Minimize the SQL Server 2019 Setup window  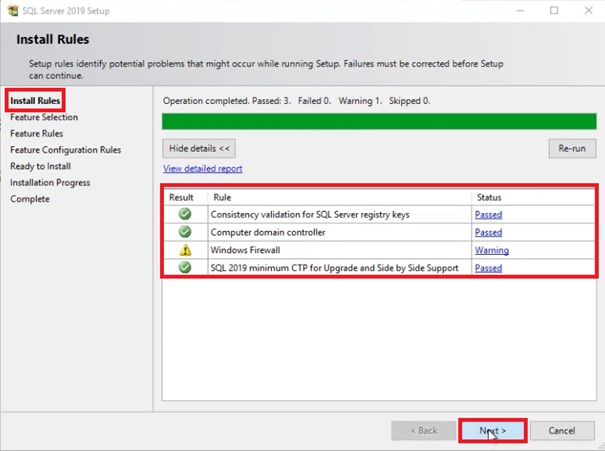pos(520,10)
